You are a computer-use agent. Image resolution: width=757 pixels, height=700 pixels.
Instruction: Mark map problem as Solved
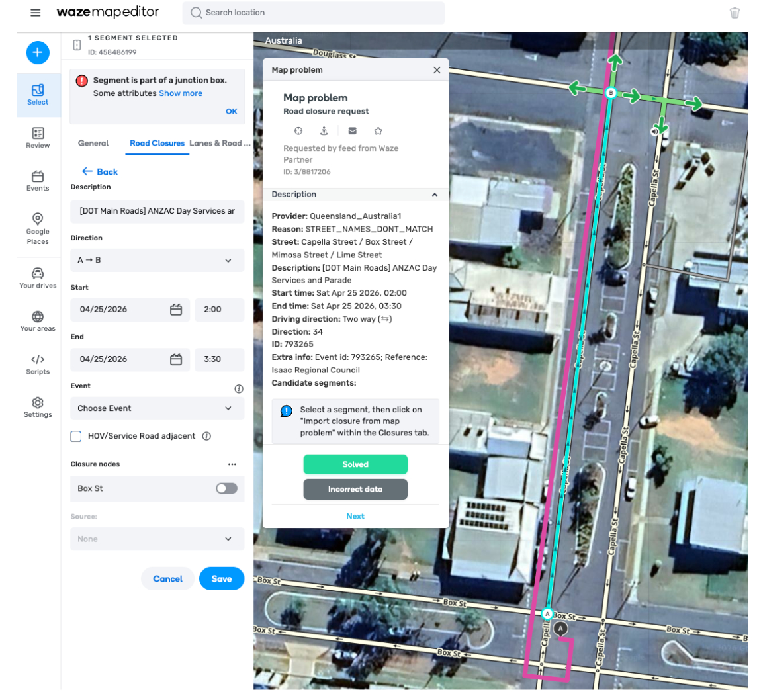[x=355, y=464]
